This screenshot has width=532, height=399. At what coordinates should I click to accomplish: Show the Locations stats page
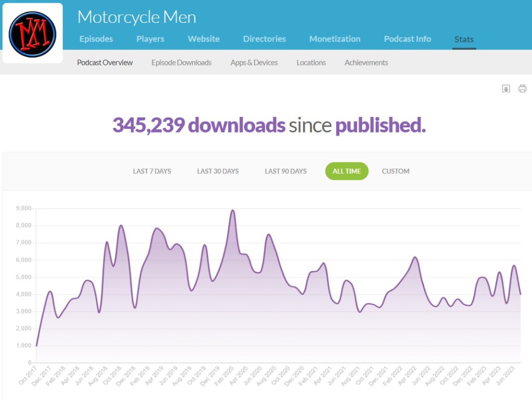click(x=311, y=62)
